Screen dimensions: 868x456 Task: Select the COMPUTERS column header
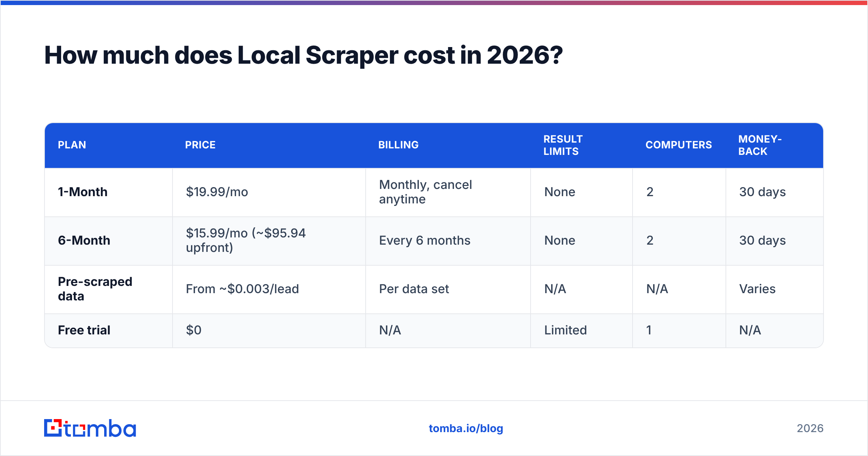pyautogui.click(x=678, y=145)
